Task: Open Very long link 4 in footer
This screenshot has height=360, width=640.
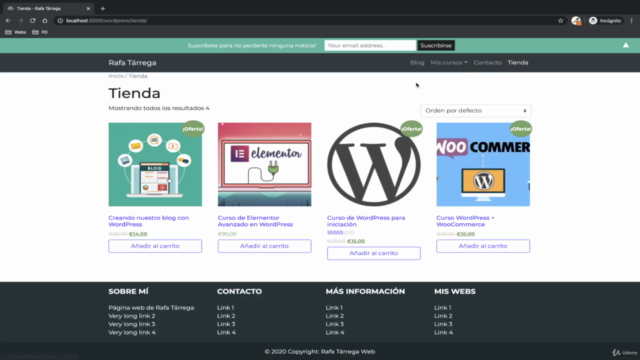Action: 132,332
